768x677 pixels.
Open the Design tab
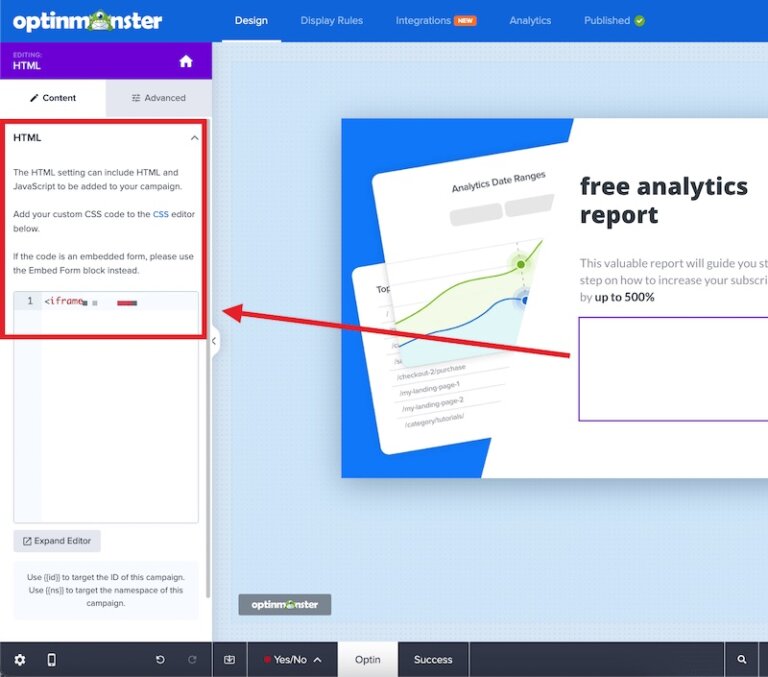point(251,21)
